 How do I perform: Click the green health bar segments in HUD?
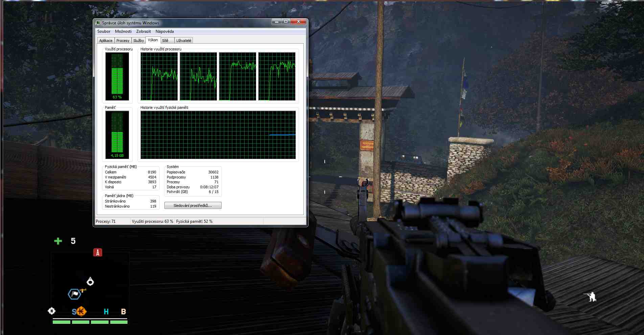click(90, 322)
